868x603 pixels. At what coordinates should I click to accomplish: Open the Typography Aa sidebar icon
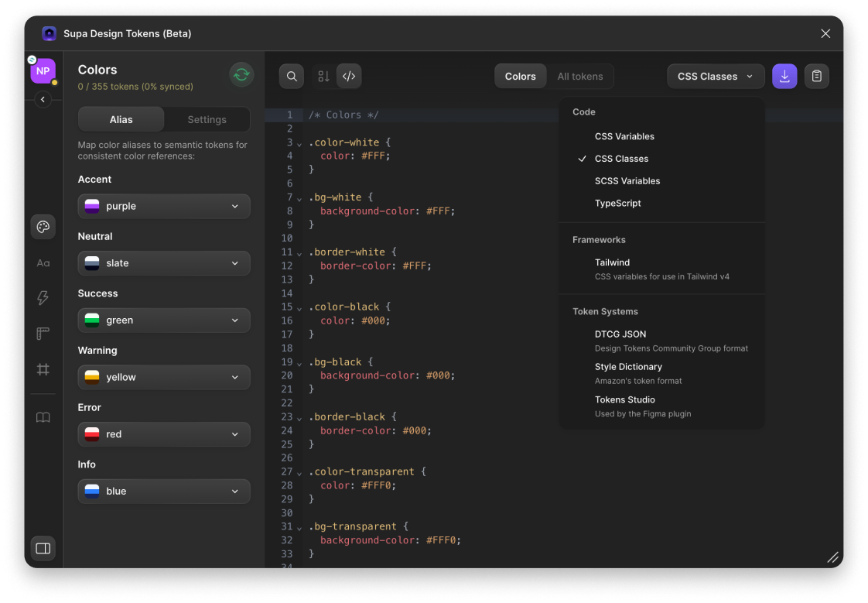43,263
